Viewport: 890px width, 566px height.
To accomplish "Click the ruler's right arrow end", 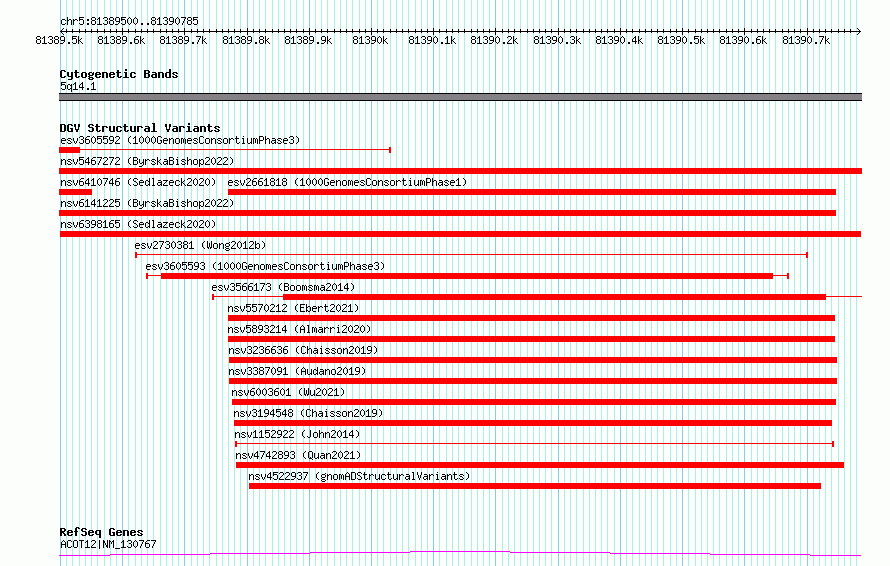I will pyautogui.click(x=859, y=31).
